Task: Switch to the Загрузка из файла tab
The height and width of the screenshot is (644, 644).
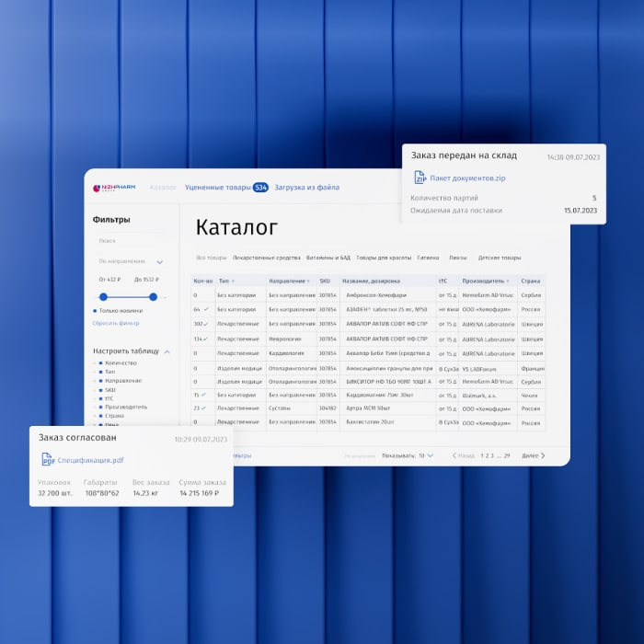Action: 306,188
